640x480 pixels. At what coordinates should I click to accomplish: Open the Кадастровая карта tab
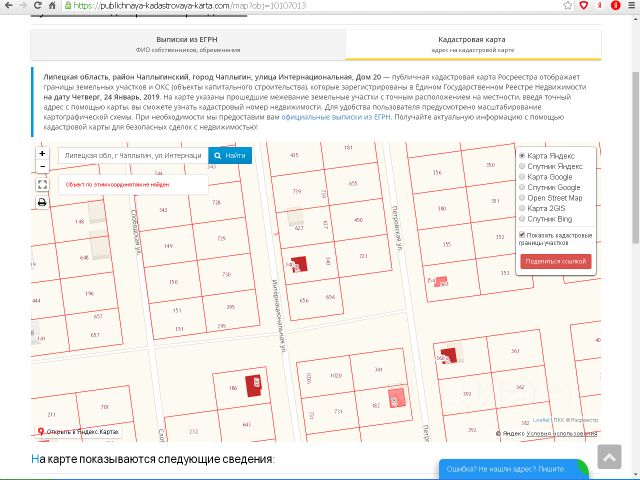click(473, 43)
